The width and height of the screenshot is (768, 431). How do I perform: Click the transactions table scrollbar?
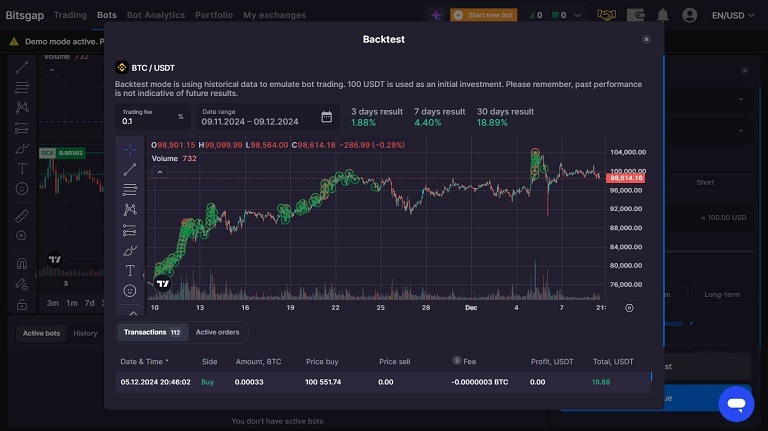pyautogui.click(x=651, y=376)
